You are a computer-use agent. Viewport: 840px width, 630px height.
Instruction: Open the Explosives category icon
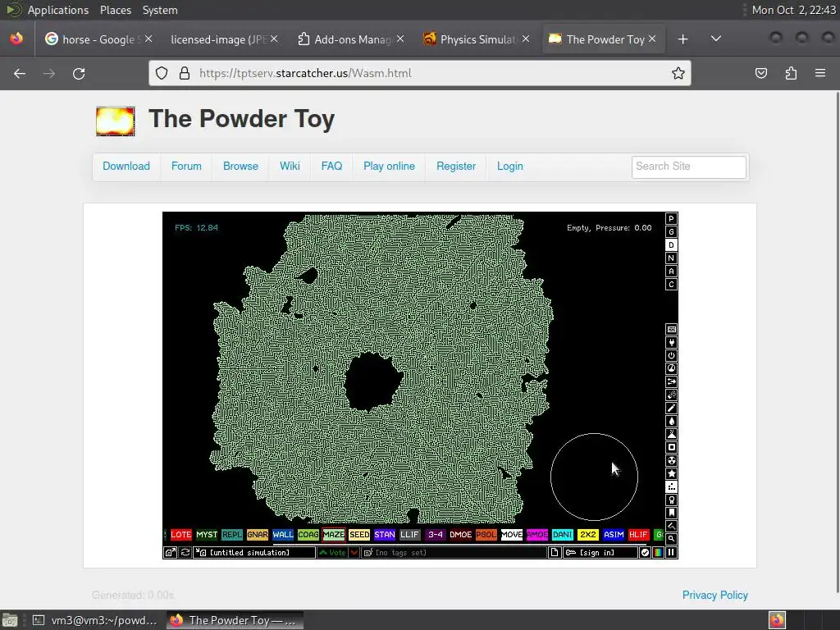click(671, 395)
